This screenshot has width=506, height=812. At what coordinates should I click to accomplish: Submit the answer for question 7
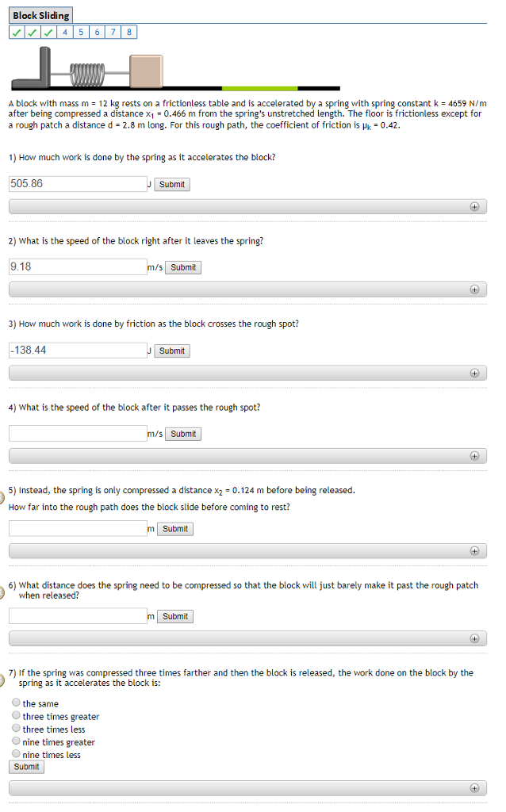tap(25, 767)
